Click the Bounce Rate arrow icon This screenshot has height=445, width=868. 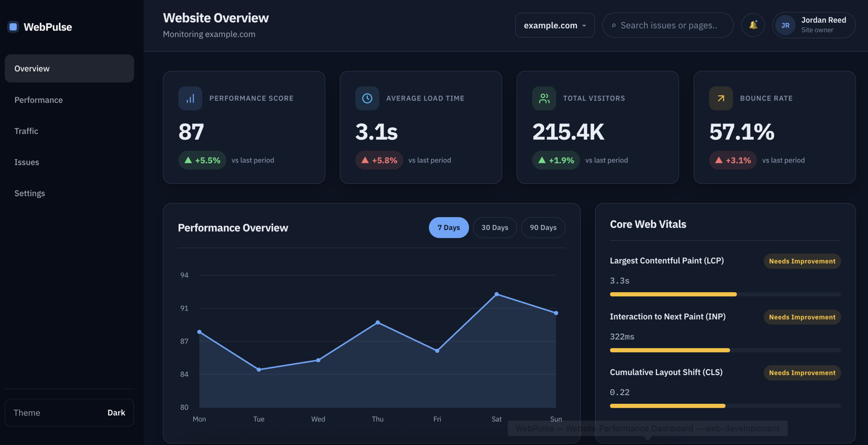coord(721,99)
